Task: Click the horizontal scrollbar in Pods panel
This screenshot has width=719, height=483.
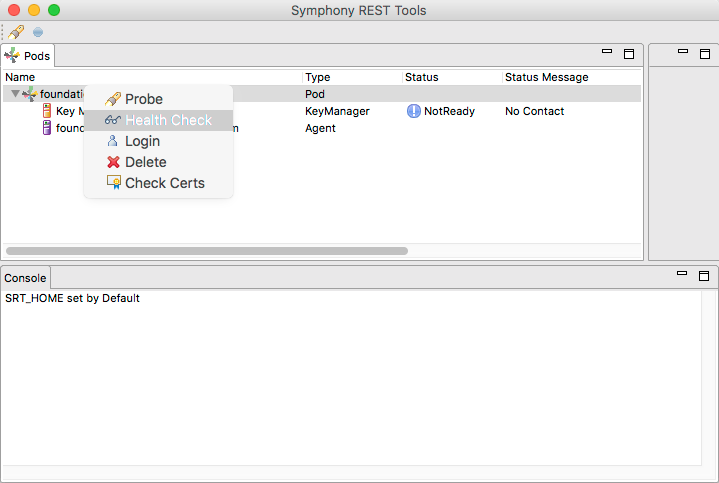Action: [207, 251]
